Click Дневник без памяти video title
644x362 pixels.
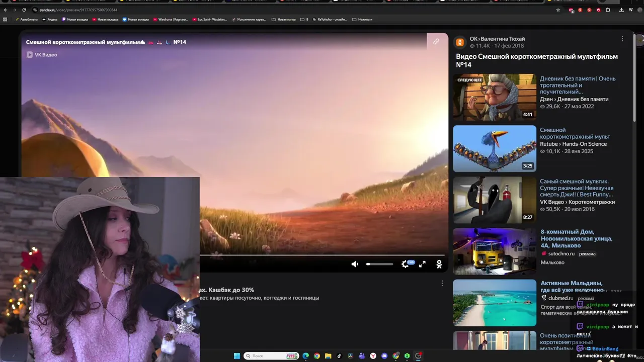(x=578, y=85)
